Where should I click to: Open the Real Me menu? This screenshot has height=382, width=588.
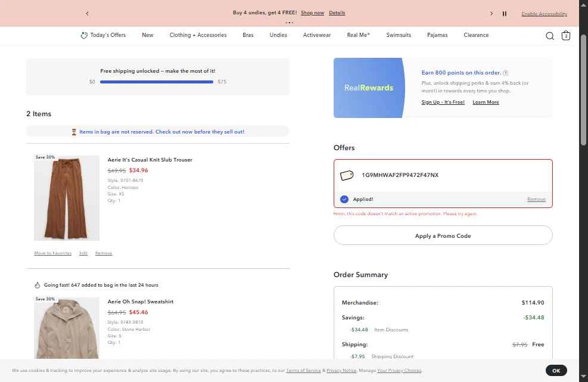pyautogui.click(x=359, y=35)
